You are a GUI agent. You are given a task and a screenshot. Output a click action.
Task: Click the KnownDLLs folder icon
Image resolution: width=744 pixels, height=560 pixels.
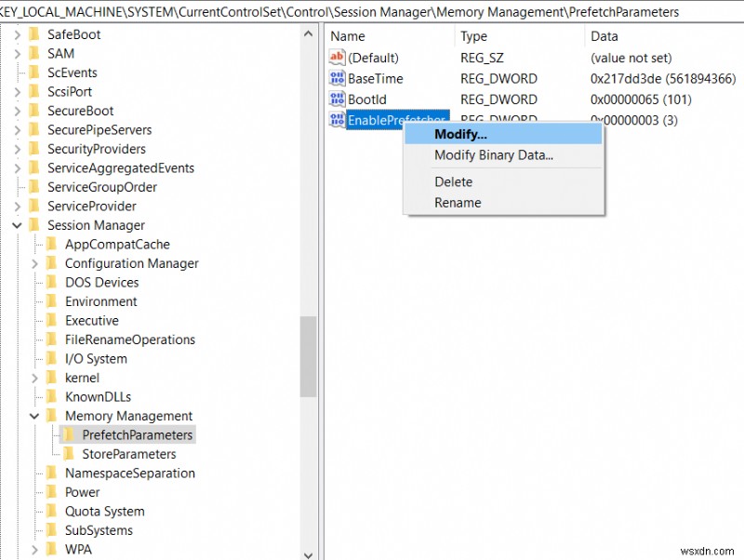tap(52, 396)
